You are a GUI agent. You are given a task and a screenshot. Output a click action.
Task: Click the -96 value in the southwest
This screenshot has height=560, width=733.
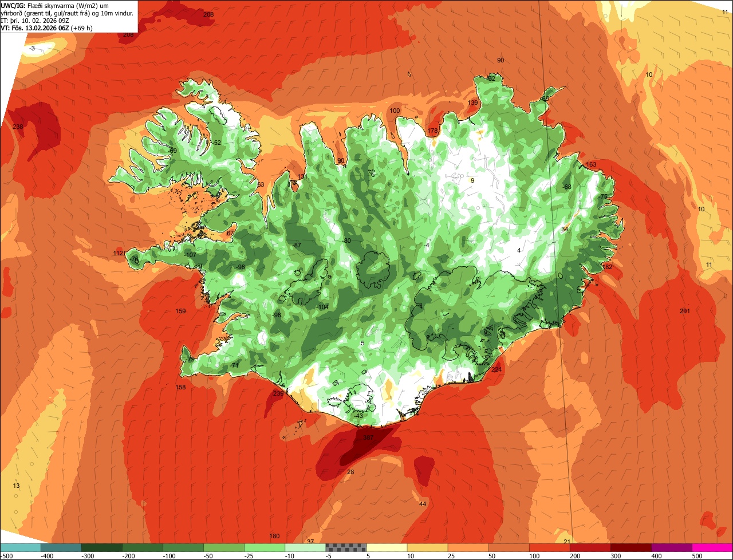(x=277, y=316)
